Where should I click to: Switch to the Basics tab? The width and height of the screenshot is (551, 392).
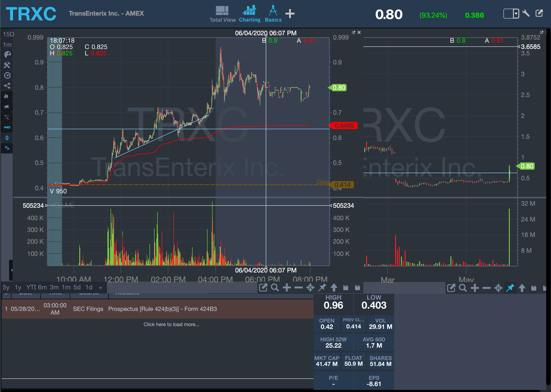[273, 14]
